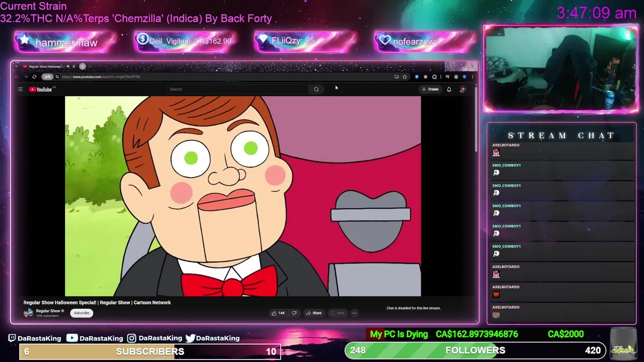The height and width of the screenshot is (362, 644).
Task: Click the install/cast icon in address bar
Action: click(x=396, y=77)
